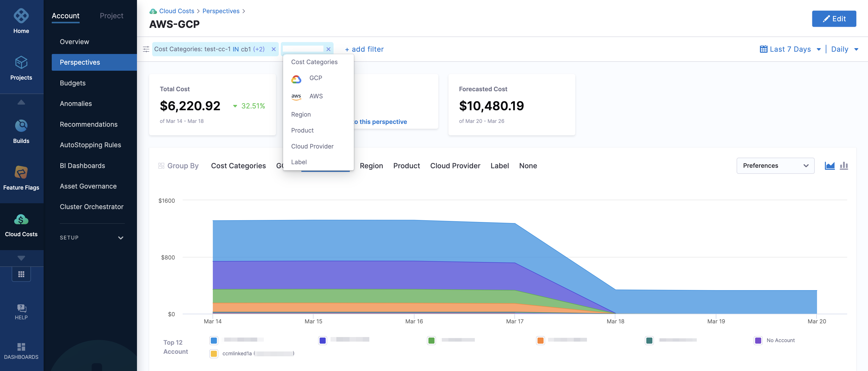This screenshot has width=868, height=371.
Task: Open the Preferences dropdown
Action: click(x=775, y=166)
